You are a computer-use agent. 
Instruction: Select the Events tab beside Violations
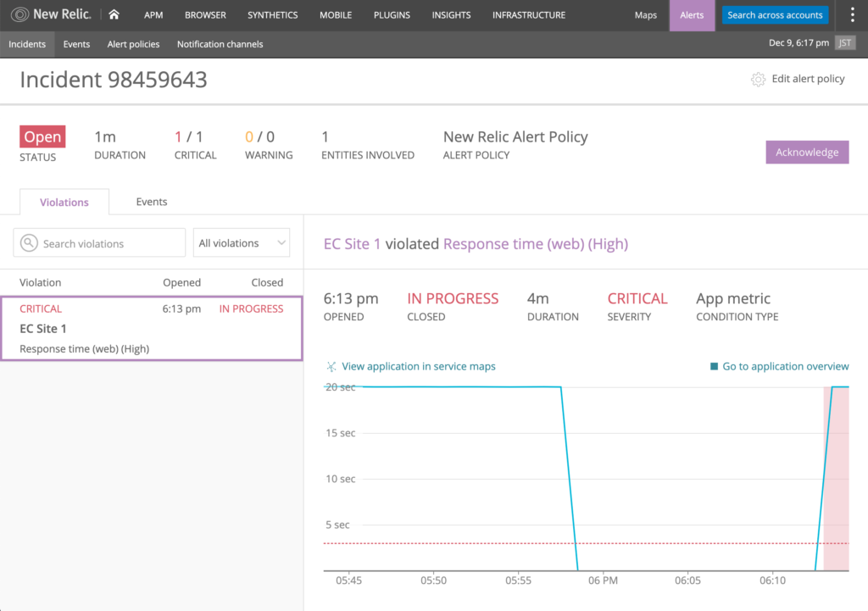[x=152, y=202]
